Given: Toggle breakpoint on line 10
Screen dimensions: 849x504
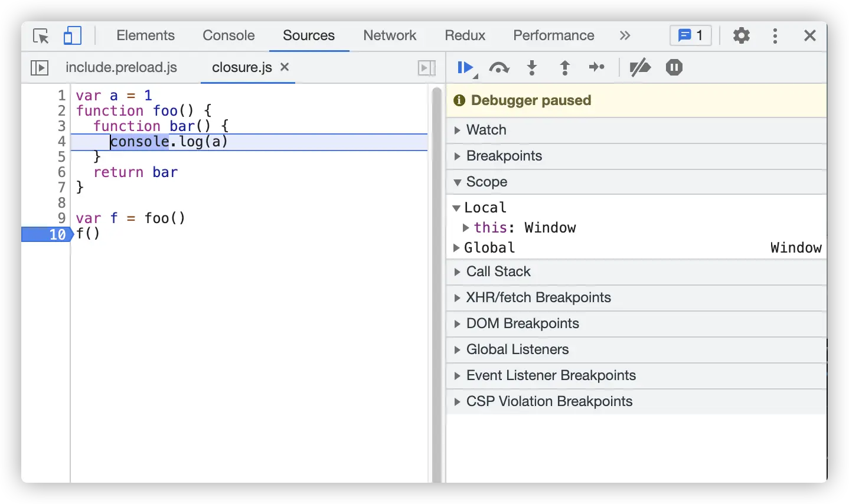Looking at the screenshot, I should click(57, 234).
